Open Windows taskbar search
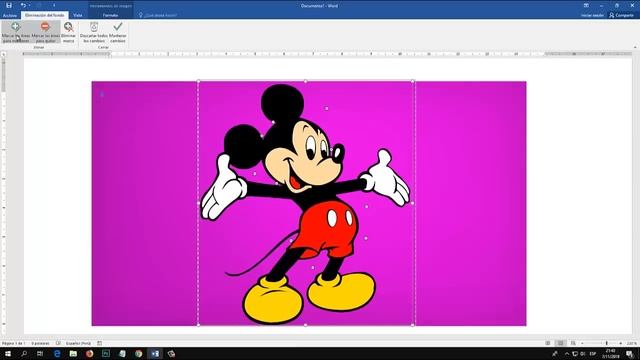640x360 pixels. [x=24, y=353]
